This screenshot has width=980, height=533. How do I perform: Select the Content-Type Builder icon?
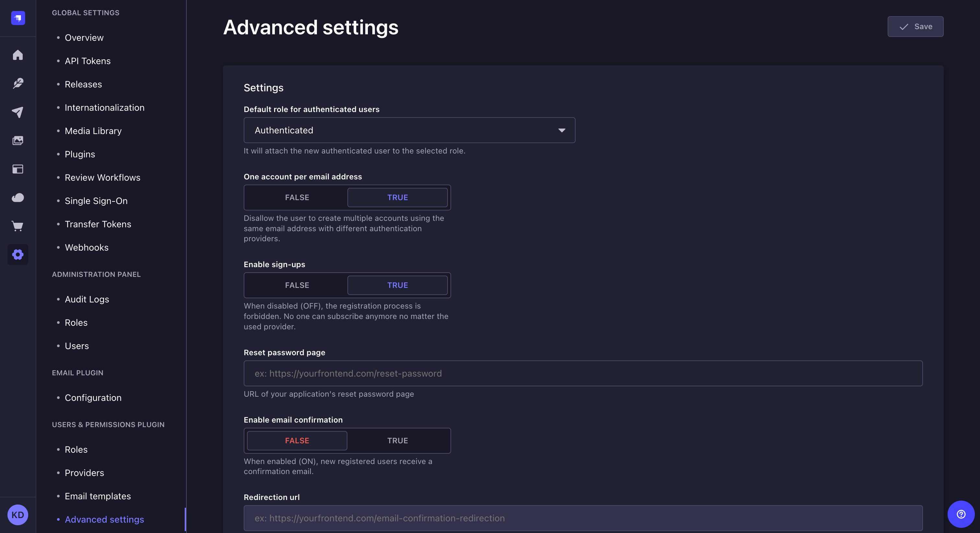[17, 169]
